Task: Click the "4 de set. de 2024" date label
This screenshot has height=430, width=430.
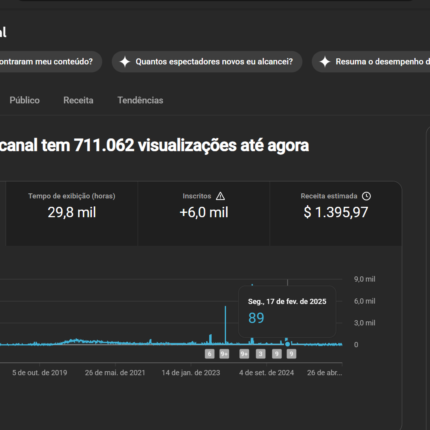Action: [x=266, y=373]
